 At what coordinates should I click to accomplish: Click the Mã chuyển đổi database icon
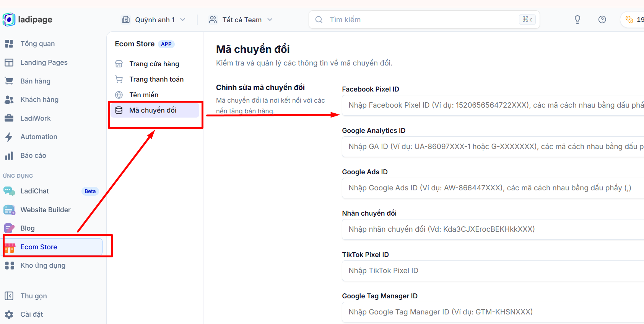[x=119, y=110]
